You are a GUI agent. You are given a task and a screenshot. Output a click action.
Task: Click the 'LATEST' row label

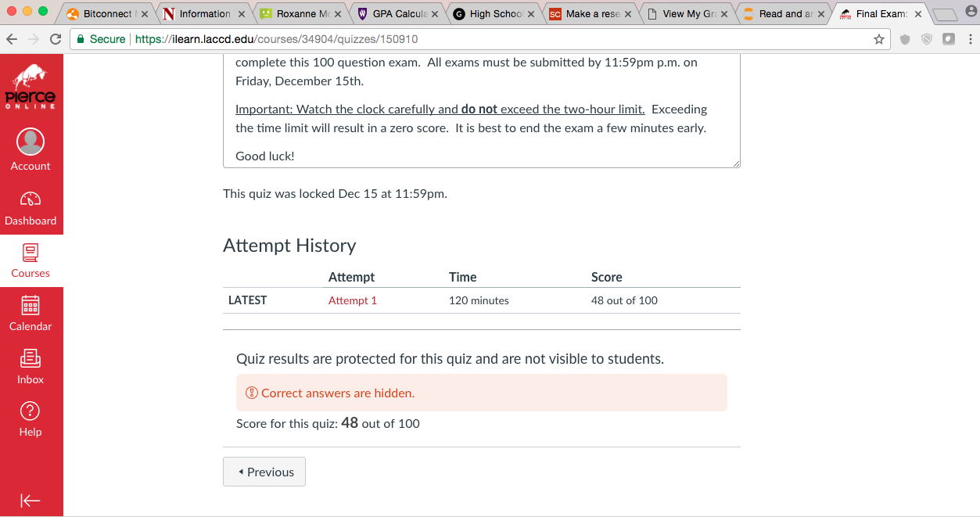click(x=247, y=300)
